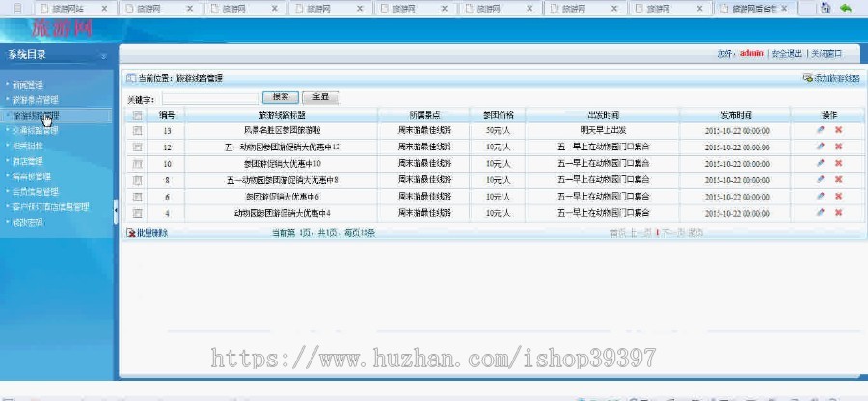
Task: Delete route number 13
Action: (839, 130)
